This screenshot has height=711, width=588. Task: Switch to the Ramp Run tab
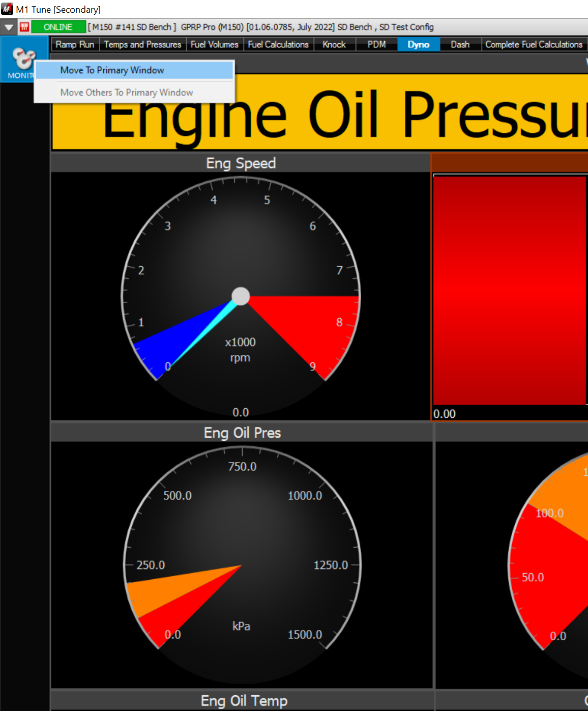[x=75, y=45]
